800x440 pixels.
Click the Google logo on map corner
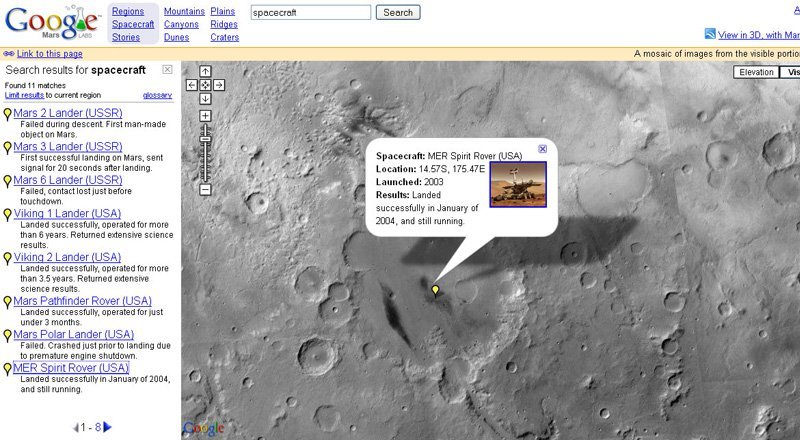204,428
